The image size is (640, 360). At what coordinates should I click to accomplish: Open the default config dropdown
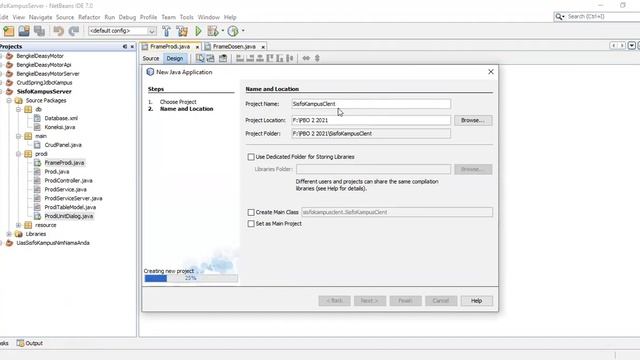pos(151,31)
